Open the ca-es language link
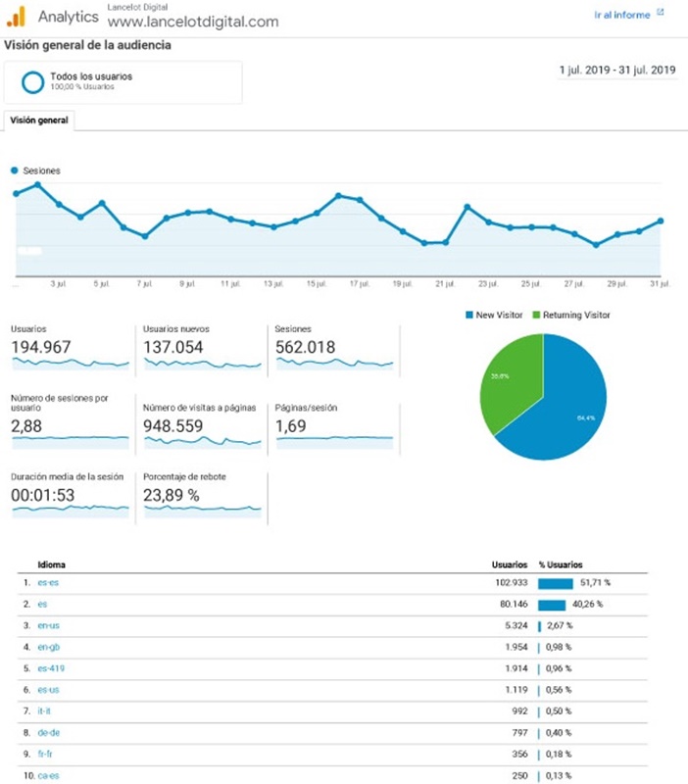Image resolution: width=688 pixels, height=784 pixels. pyautogui.click(x=47, y=774)
